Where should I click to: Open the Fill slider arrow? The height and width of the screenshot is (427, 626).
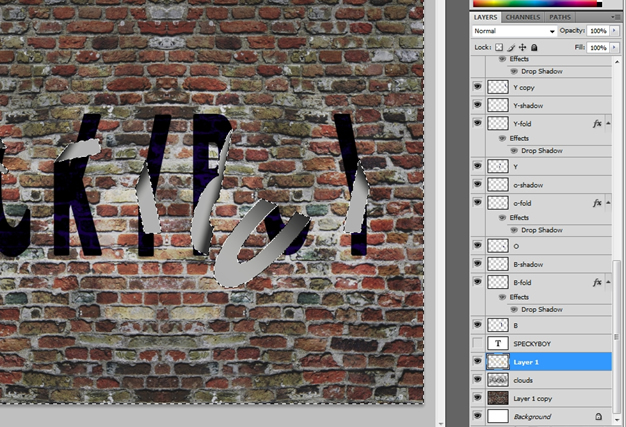pyautogui.click(x=614, y=47)
